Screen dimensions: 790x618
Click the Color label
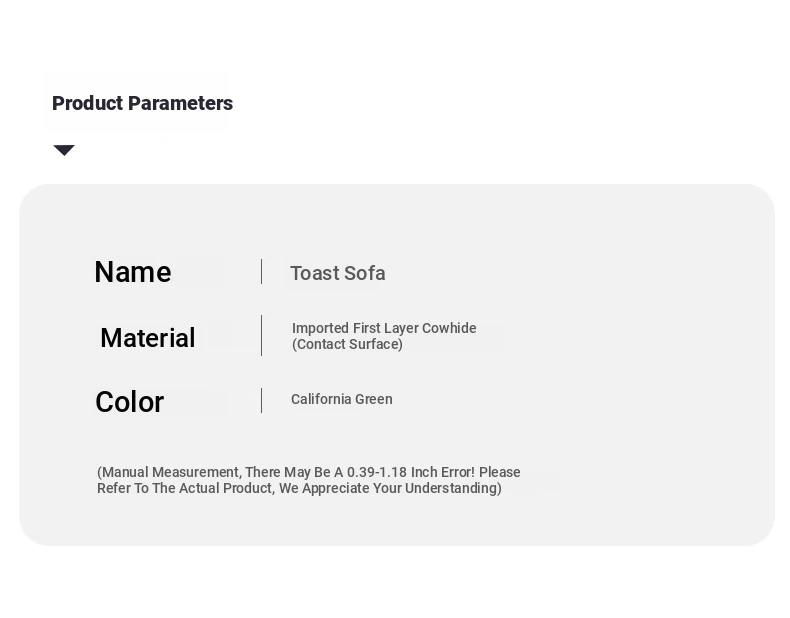point(129,402)
